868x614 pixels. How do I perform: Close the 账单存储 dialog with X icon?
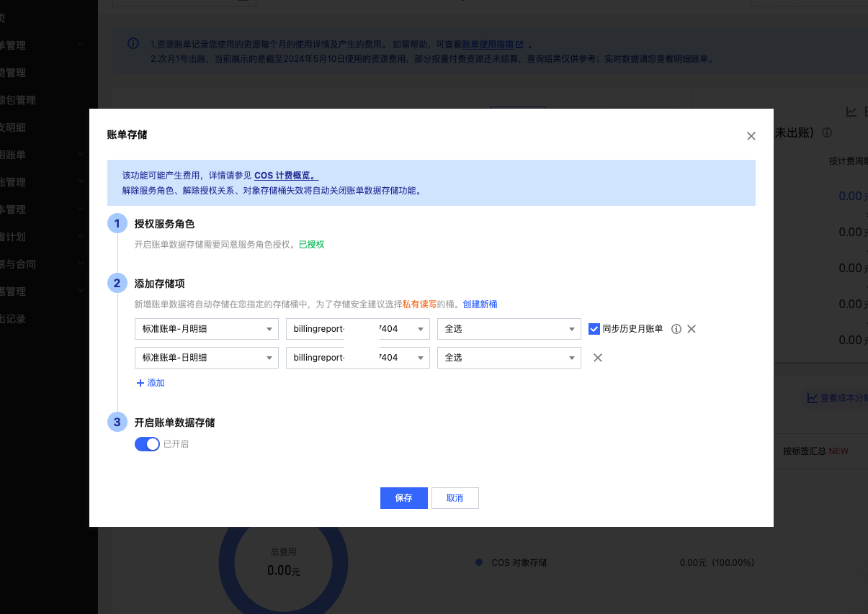point(751,136)
